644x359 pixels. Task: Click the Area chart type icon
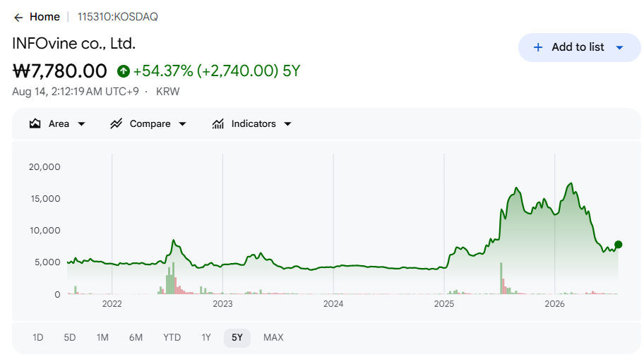[x=35, y=123]
